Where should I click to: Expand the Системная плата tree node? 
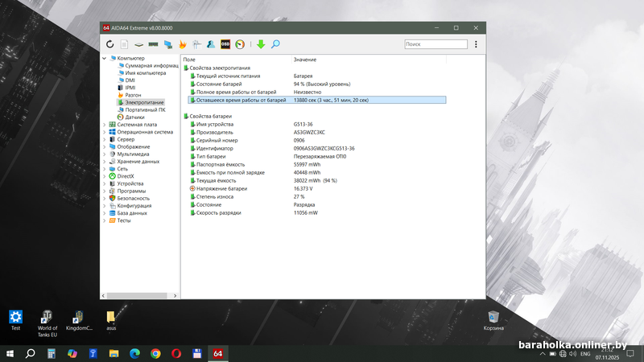coord(104,125)
